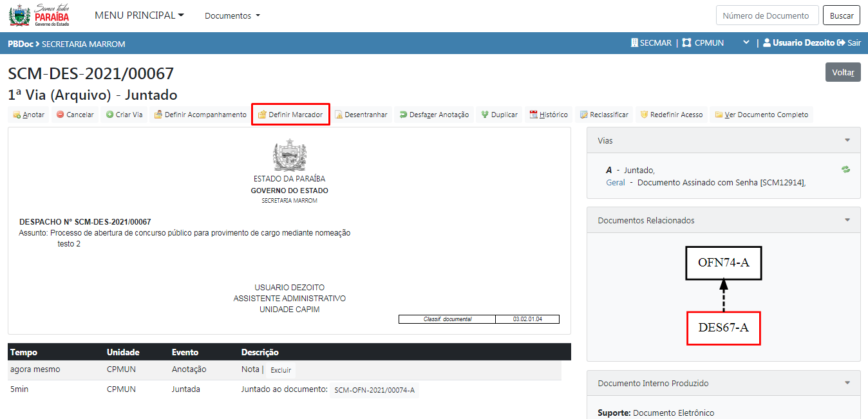This screenshot has height=419, width=868.
Task: Click the green refresh icon in Vias
Action: point(845,169)
